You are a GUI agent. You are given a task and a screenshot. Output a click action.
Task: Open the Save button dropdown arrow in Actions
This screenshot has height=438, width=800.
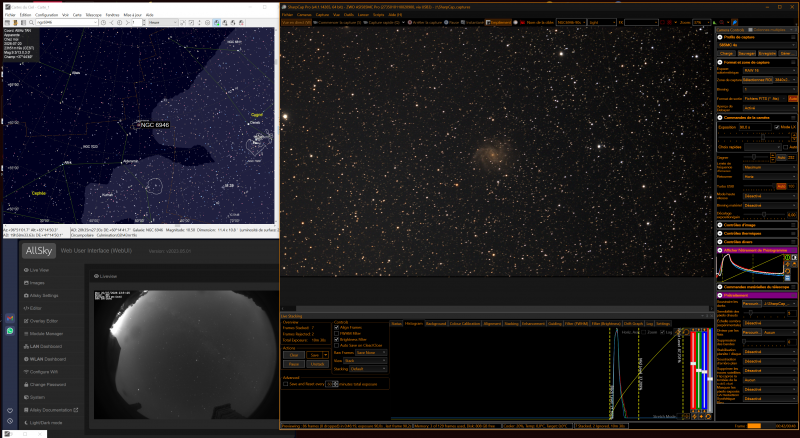pyautogui.click(x=326, y=355)
